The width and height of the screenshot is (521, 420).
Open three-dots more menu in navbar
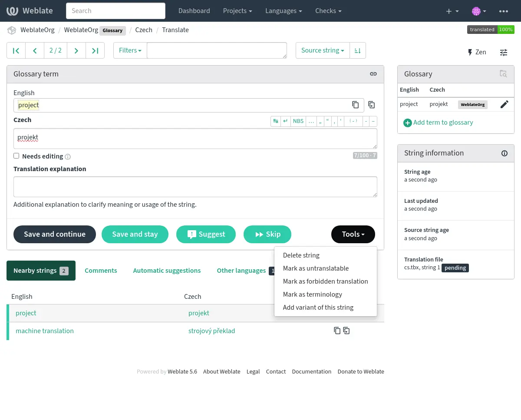504,11
